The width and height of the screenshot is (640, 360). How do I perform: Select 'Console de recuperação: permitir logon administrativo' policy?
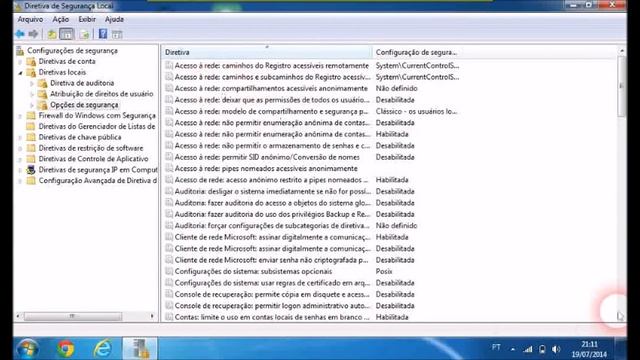272,305
